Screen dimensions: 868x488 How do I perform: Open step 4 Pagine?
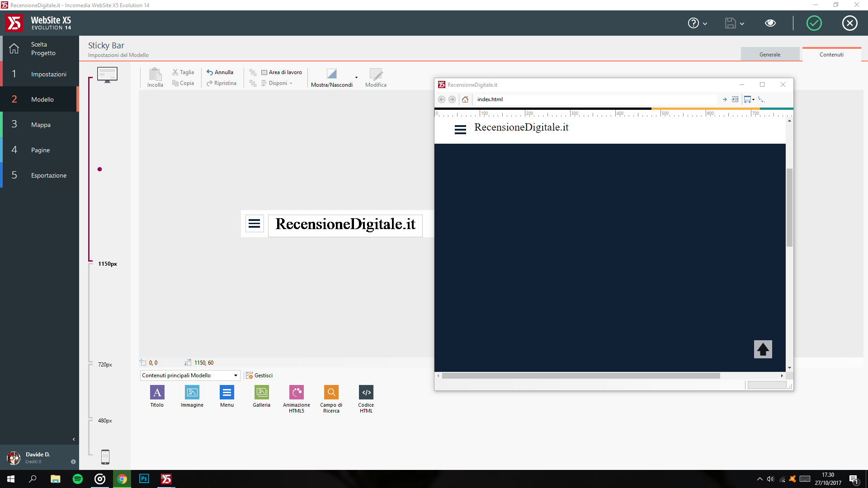(39, 150)
